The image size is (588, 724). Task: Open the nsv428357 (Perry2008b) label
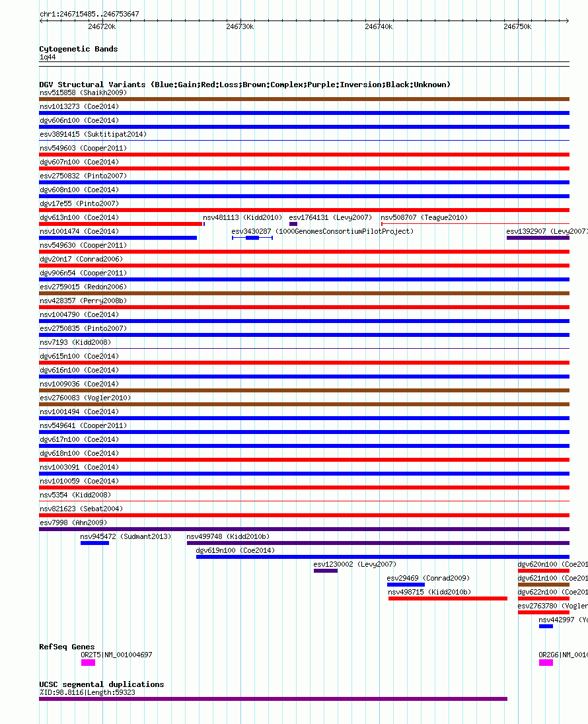click(x=83, y=301)
